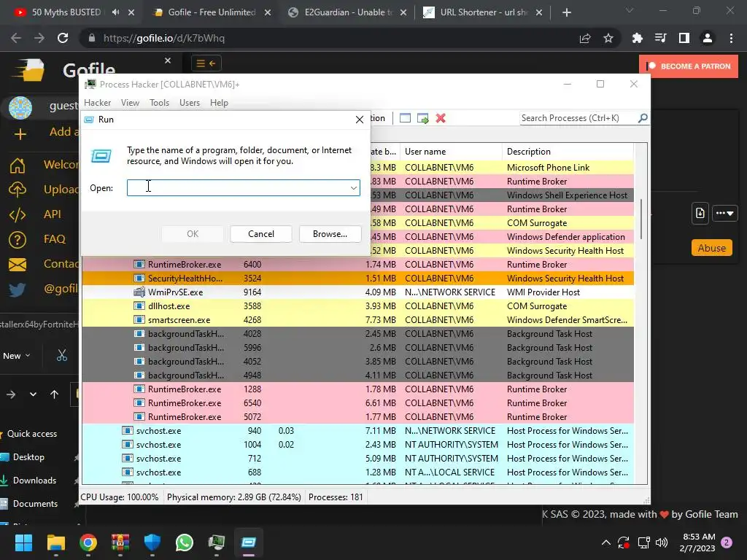Open View menu in Process Hacker

[x=130, y=102]
